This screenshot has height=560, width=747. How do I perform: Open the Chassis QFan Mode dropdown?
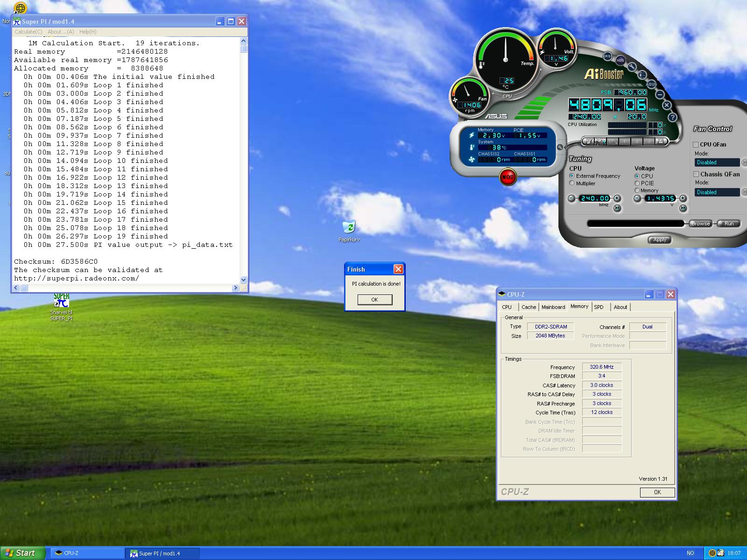tap(717, 192)
